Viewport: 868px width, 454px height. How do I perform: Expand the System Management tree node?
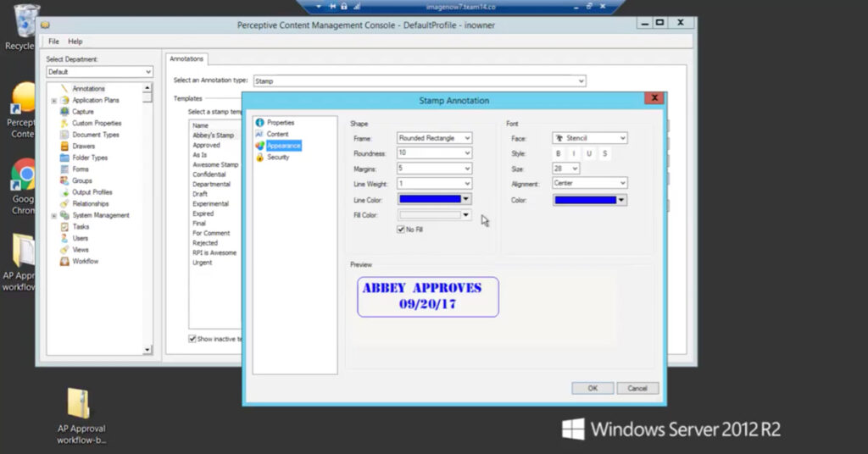tap(54, 215)
